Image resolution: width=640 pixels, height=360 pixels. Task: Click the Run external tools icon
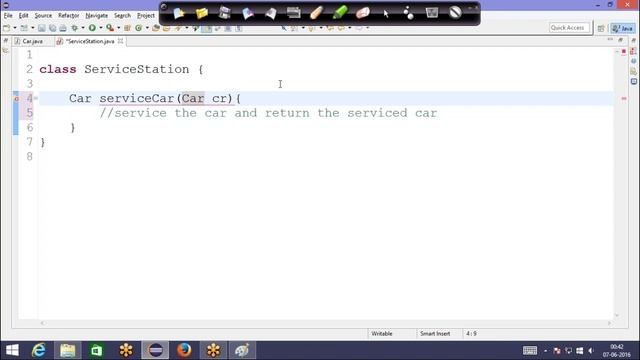pos(110,28)
